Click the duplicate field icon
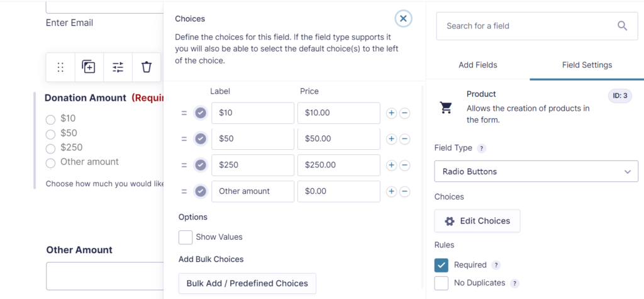This screenshot has height=299, width=644. pos(89,67)
